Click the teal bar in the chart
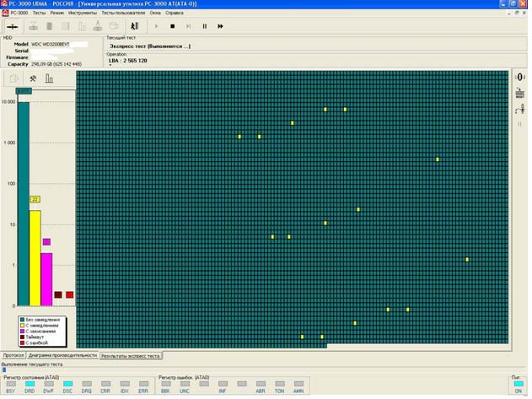Image resolution: width=532 pixels, height=399 pixels. 24,204
